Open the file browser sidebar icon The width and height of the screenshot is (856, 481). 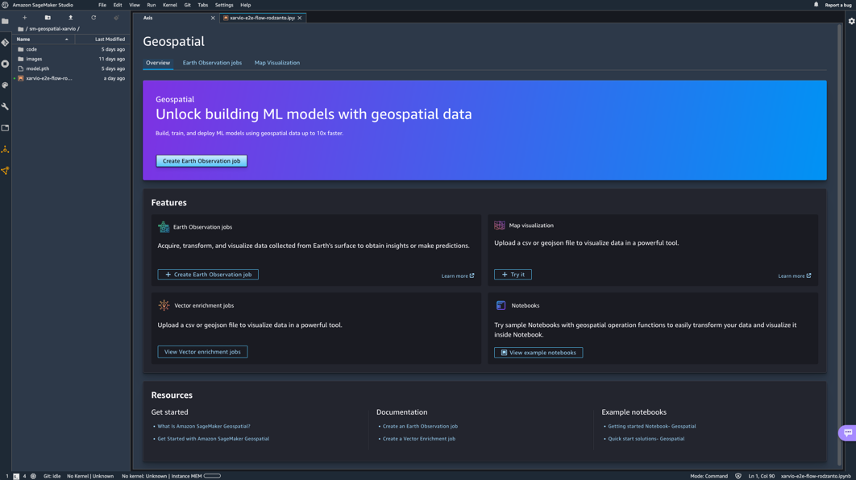5,21
